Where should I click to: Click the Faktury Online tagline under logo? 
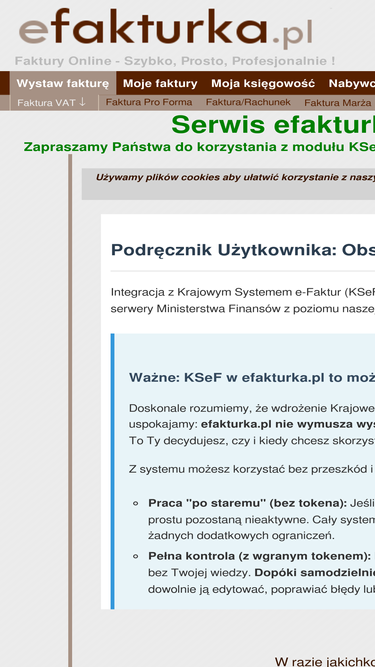[175, 61]
